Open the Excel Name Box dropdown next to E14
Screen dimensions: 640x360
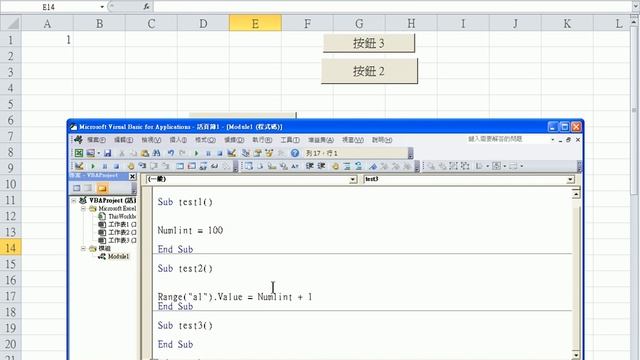tap(102, 7)
